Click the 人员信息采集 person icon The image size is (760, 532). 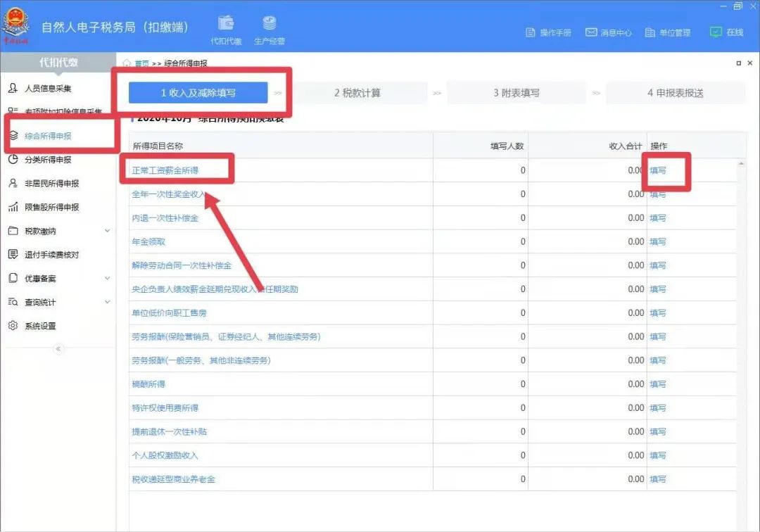tap(13, 88)
